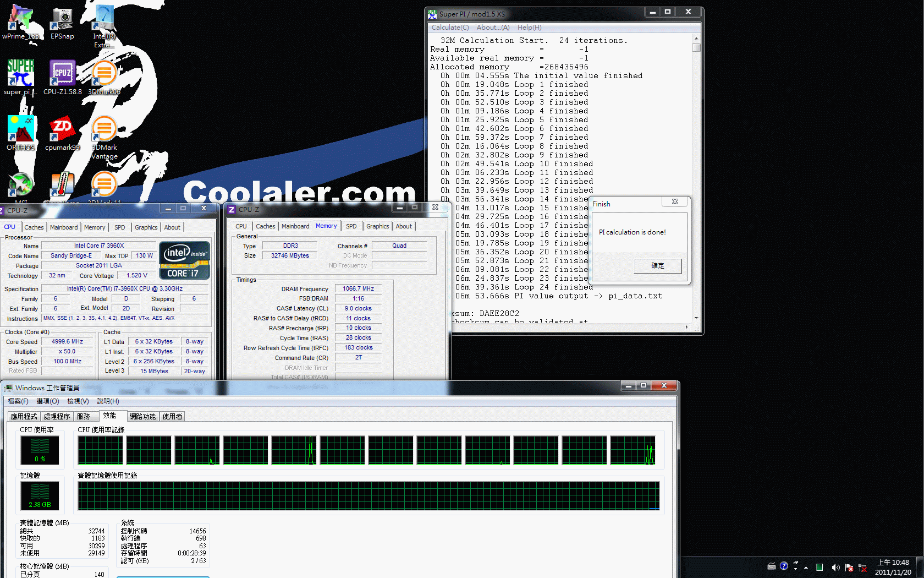The height and width of the screenshot is (578, 924).
Task: Open SPD tab in left CPU-Z window
Action: coord(119,227)
